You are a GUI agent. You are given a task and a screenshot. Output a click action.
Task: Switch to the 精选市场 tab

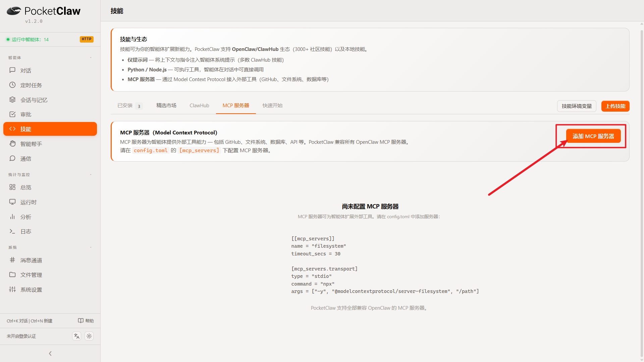pos(166,106)
